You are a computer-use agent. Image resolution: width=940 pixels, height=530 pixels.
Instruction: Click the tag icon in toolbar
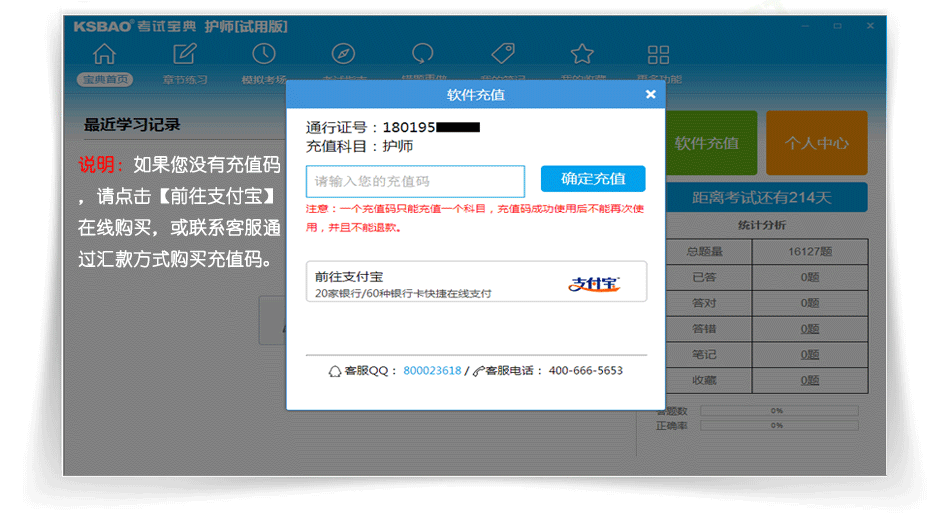pos(502,55)
